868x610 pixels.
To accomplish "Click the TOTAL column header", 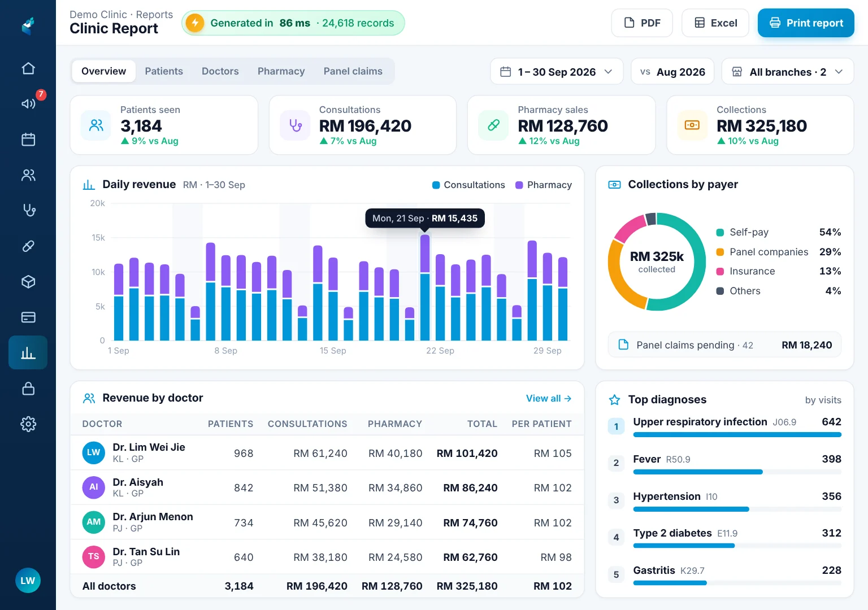I will [x=482, y=424].
